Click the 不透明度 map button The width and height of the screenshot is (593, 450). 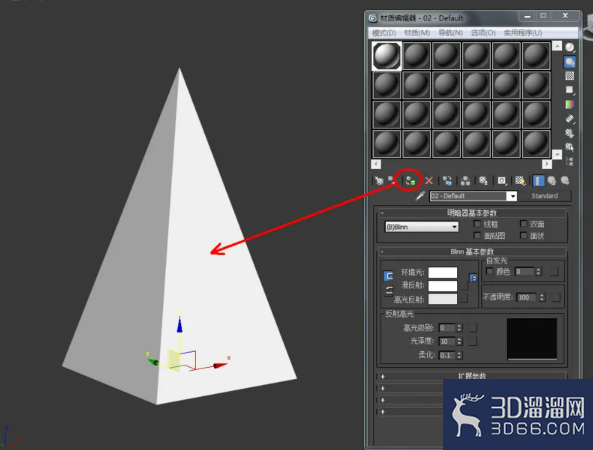click(556, 298)
